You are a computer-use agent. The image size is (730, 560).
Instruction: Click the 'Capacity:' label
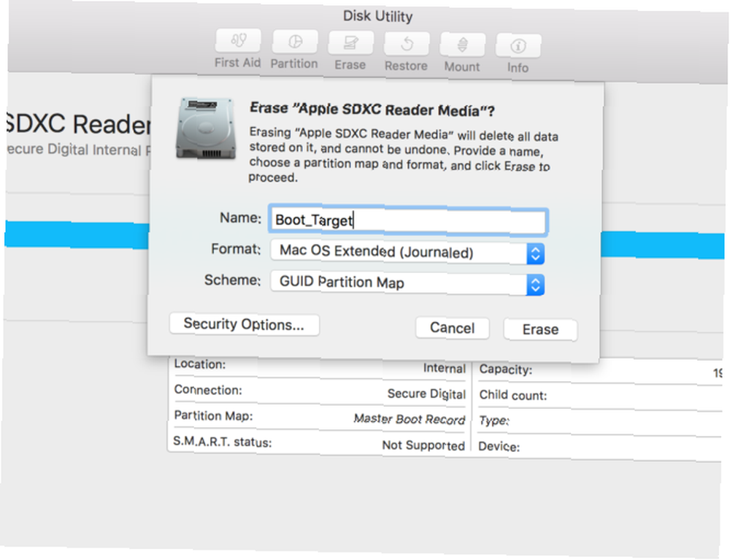(x=506, y=369)
